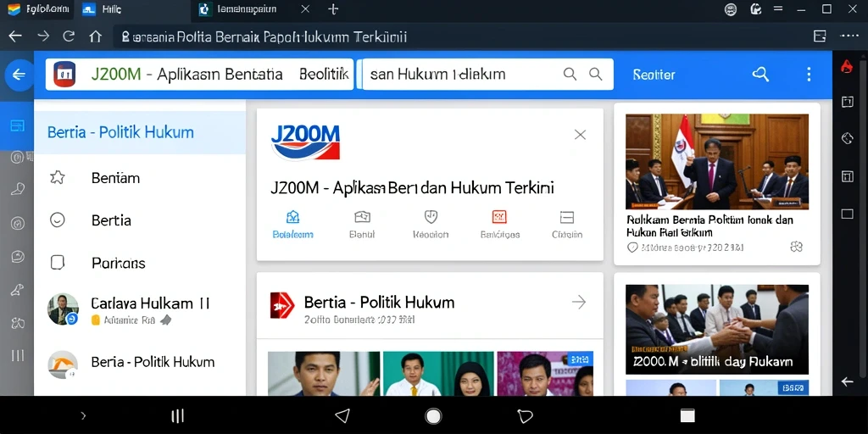Click the blue highlighted left sidebar icon
Image resolution: width=868 pixels, height=434 pixels.
pos(17,125)
